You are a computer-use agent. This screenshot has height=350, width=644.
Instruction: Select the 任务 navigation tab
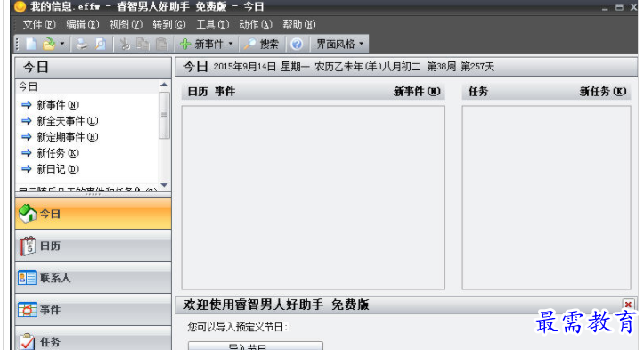click(x=94, y=339)
